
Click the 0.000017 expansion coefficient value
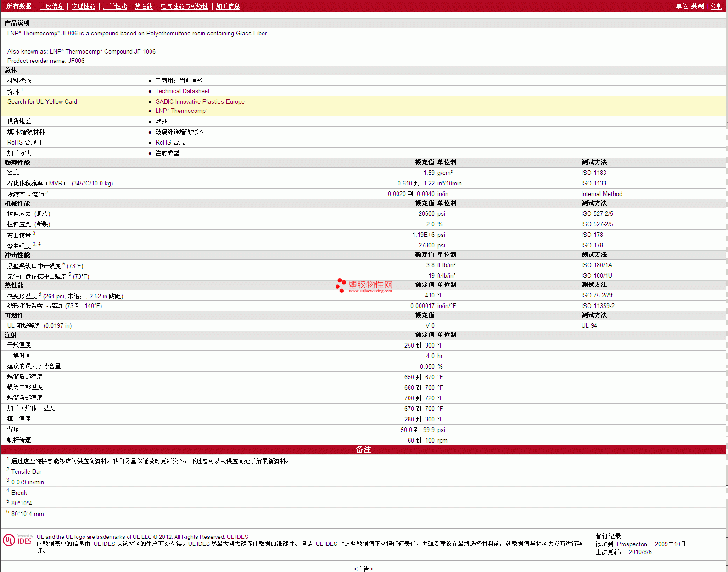click(422, 306)
